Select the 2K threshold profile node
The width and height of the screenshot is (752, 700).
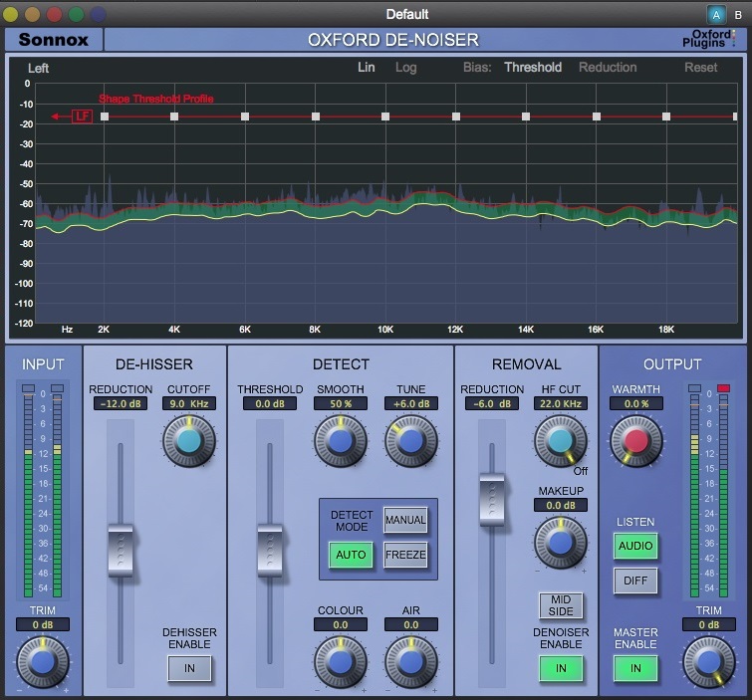(x=105, y=117)
